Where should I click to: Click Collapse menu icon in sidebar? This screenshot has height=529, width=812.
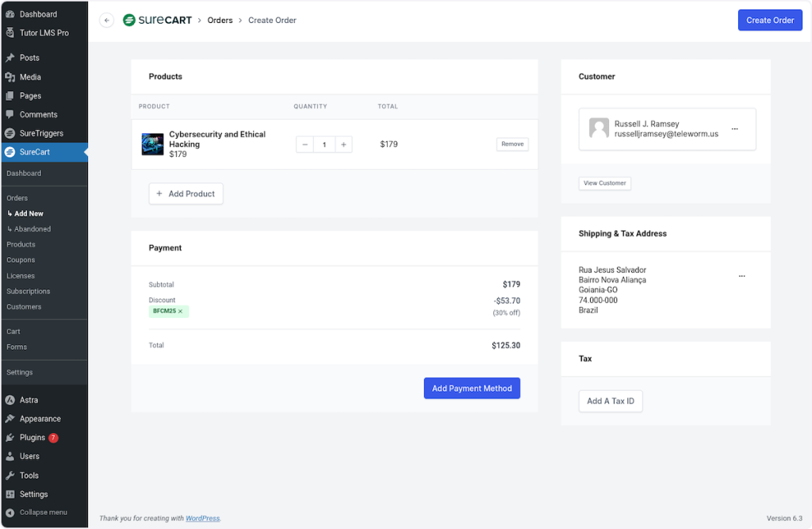pyautogui.click(x=10, y=512)
